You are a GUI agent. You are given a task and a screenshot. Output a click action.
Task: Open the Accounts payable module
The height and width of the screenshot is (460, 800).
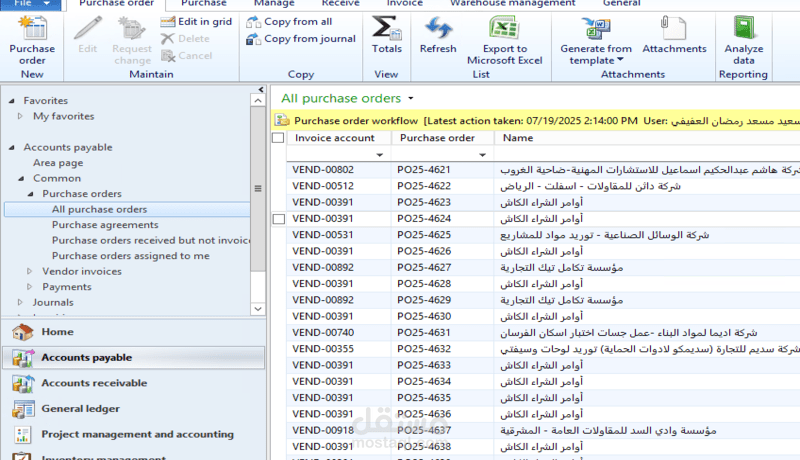(134, 357)
